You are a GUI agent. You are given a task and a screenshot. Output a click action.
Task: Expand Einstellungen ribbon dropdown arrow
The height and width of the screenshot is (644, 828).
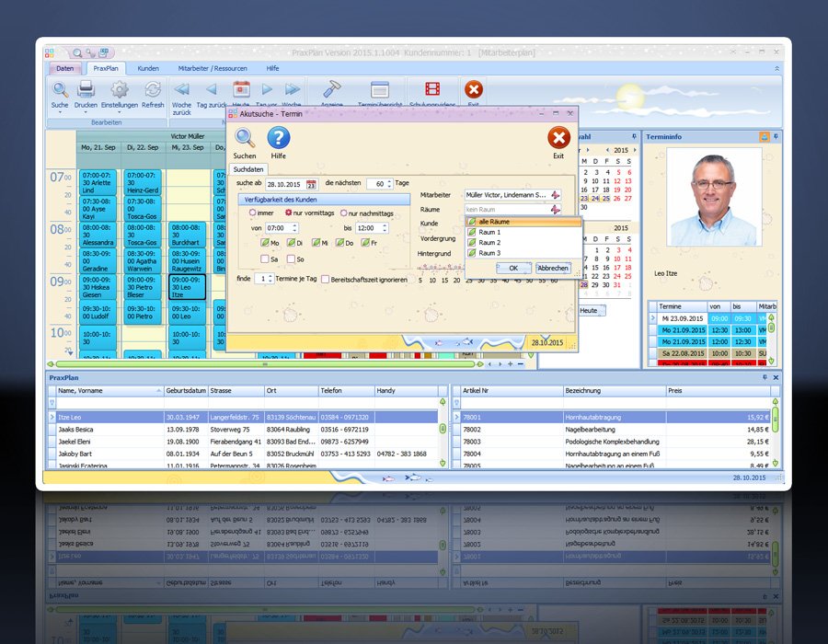click(120, 112)
